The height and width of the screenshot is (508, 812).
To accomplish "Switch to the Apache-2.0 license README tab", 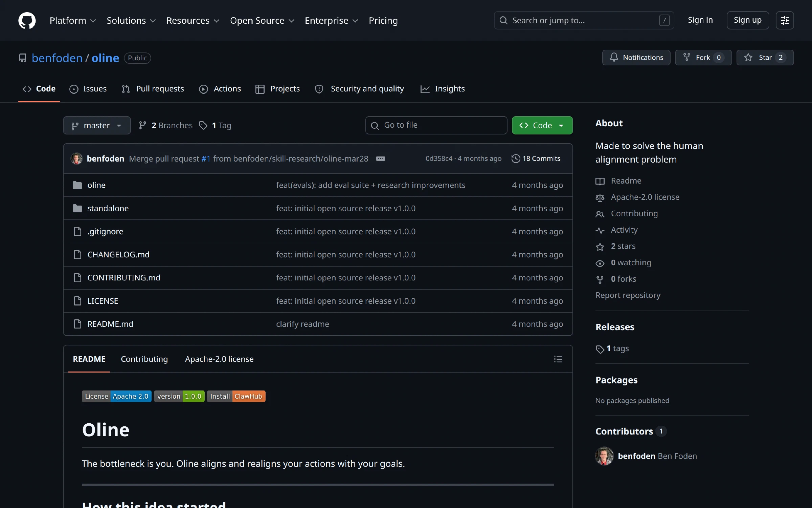I will click(219, 359).
